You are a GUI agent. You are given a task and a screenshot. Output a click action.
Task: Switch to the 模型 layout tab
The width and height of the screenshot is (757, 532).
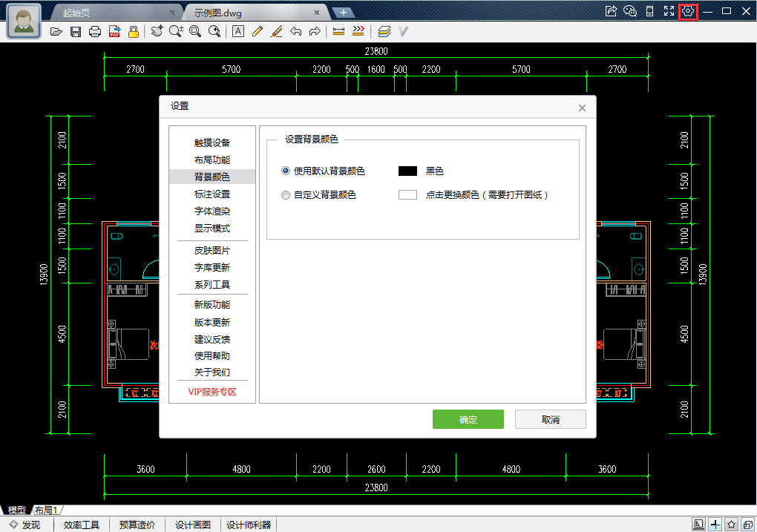pyautogui.click(x=17, y=510)
